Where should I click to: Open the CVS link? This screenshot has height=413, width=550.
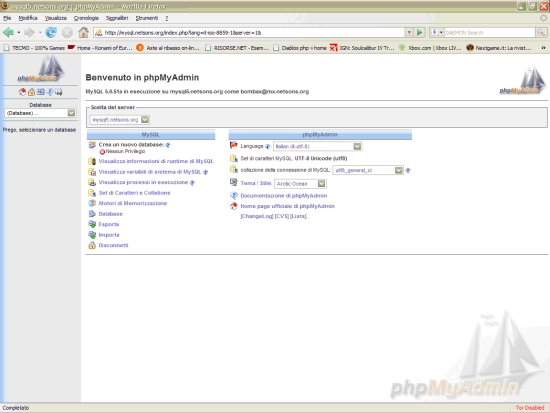coord(282,216)
